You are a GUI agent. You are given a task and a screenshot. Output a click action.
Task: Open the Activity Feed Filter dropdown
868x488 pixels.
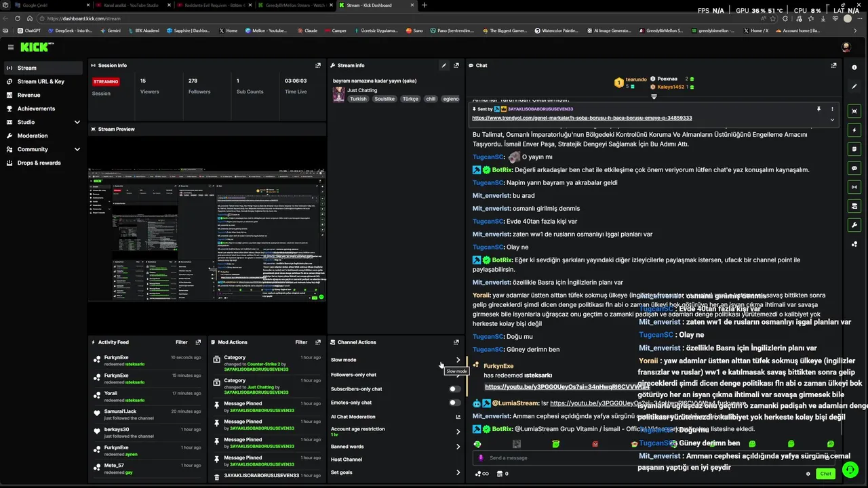tap(182, 342)
